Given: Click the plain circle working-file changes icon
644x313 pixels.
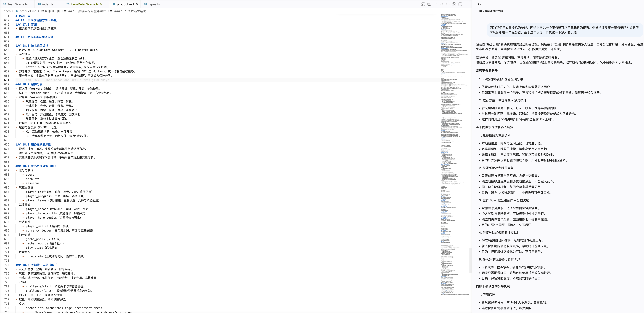Looking at the screenshot, I should (442, 4).
